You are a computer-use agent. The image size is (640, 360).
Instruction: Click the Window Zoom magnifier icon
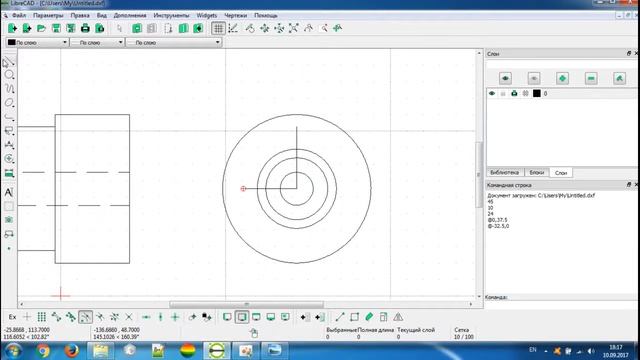(x=324, y=28)
